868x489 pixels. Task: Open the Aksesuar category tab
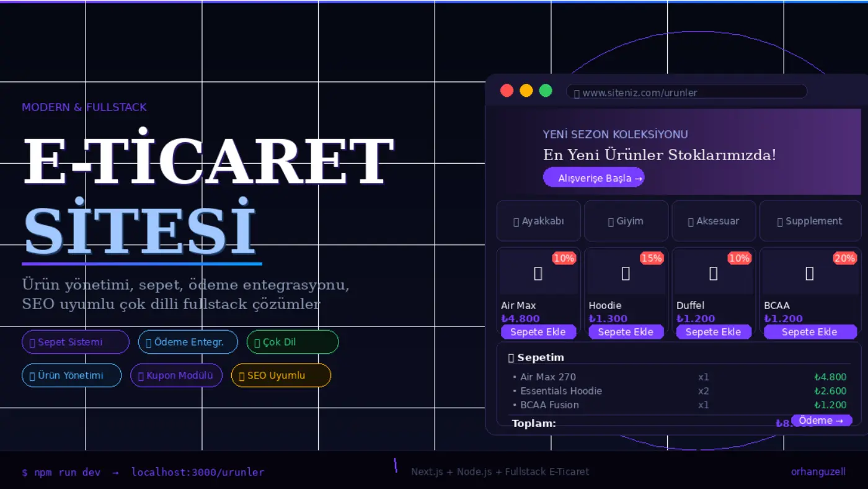pos(714,221)
